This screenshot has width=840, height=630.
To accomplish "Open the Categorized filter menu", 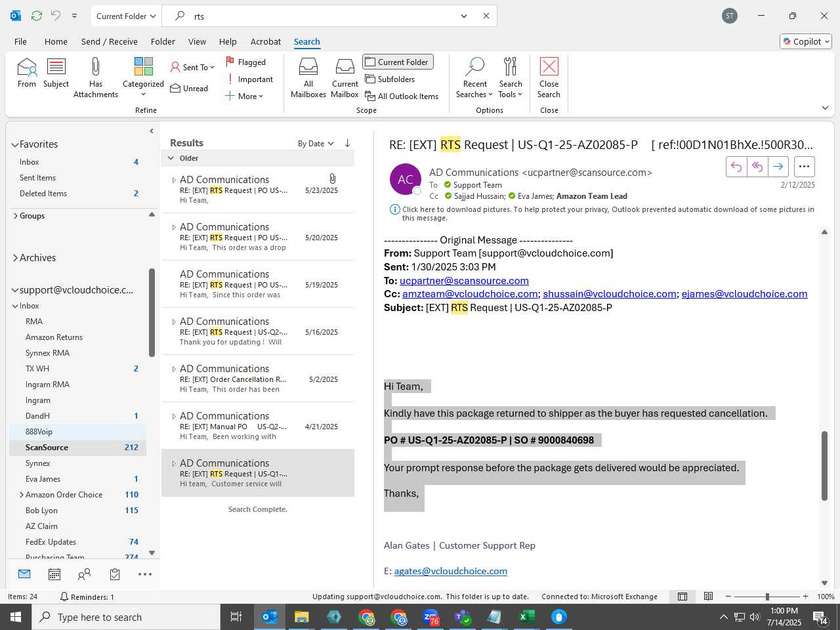I will click(143, 77).
